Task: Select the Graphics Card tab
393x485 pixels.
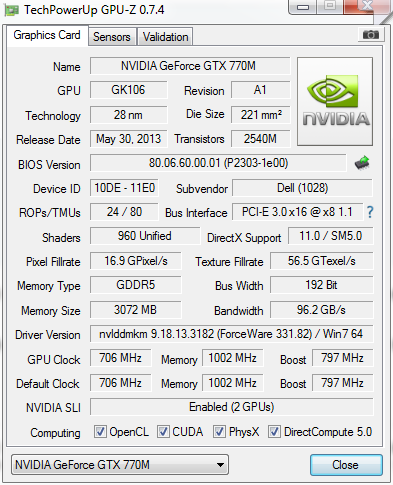Action: point(47,35)
